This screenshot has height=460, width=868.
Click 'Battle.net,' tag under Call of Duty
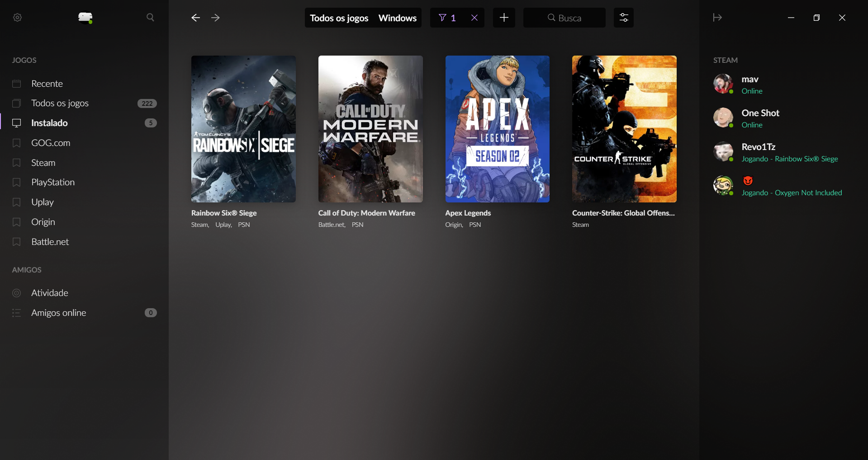332,225
